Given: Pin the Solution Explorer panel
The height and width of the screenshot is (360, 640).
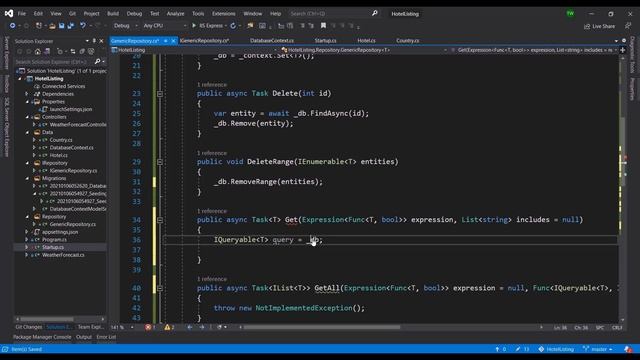Looking at the screenshot, I should pos(94,41).
